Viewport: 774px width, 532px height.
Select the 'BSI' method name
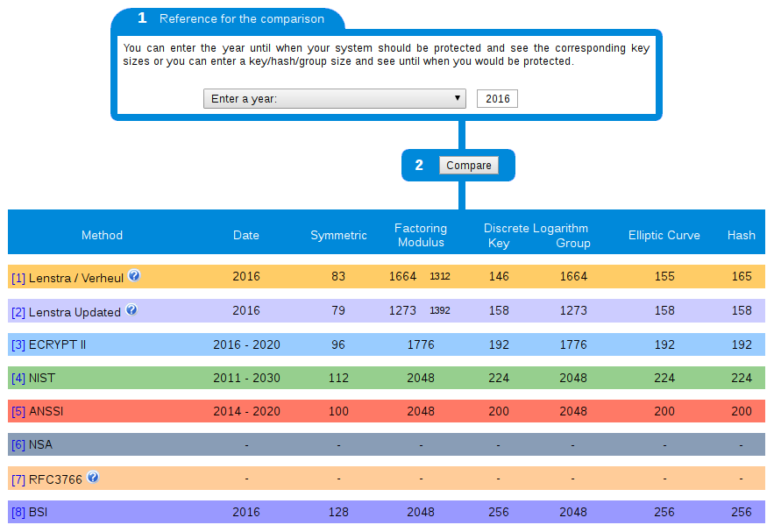(x=38, y=512)
